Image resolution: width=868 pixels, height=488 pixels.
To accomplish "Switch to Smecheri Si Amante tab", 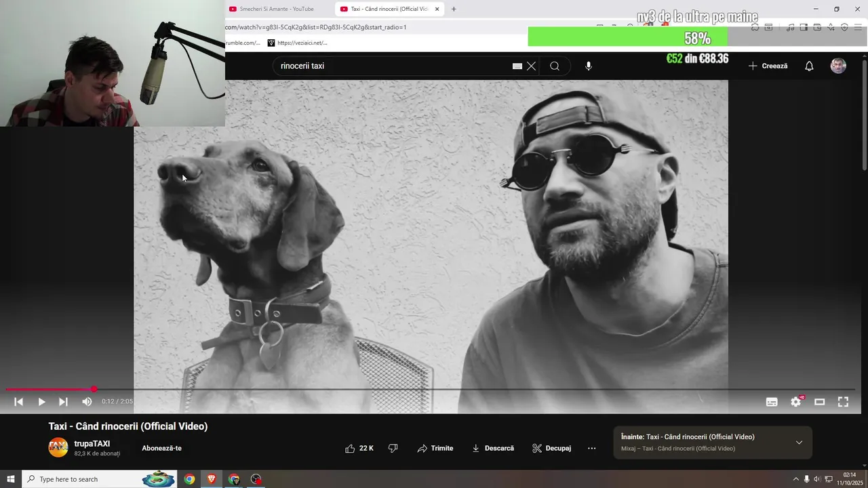I will point(278,9).
